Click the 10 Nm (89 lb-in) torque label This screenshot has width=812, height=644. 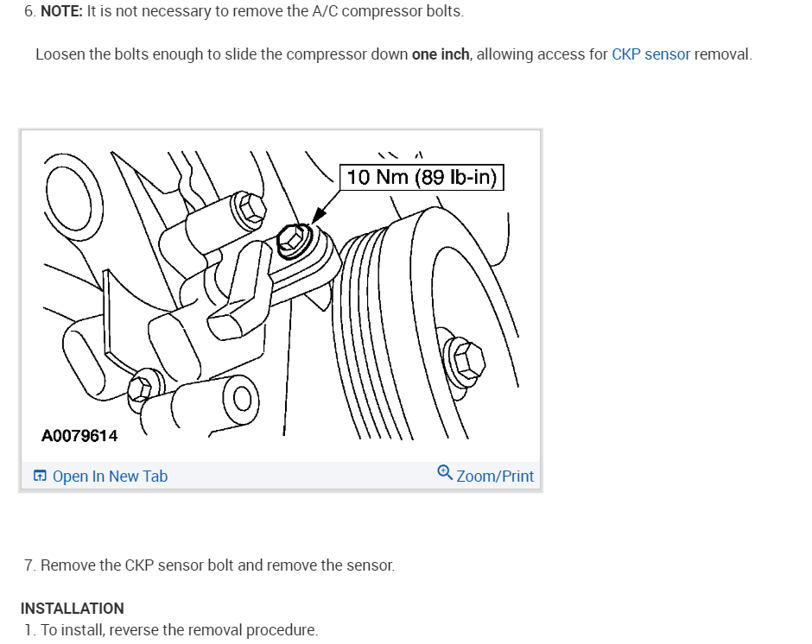coord(422,177)
